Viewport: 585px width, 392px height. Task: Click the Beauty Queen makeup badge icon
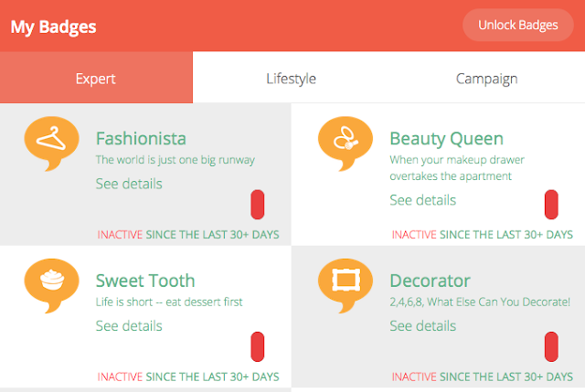click(x=346, y=143)
